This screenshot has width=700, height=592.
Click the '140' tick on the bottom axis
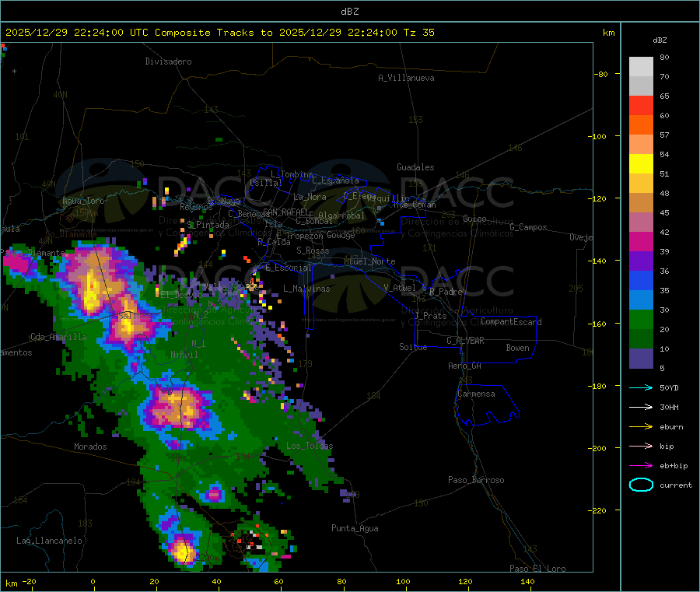point(527,581)
